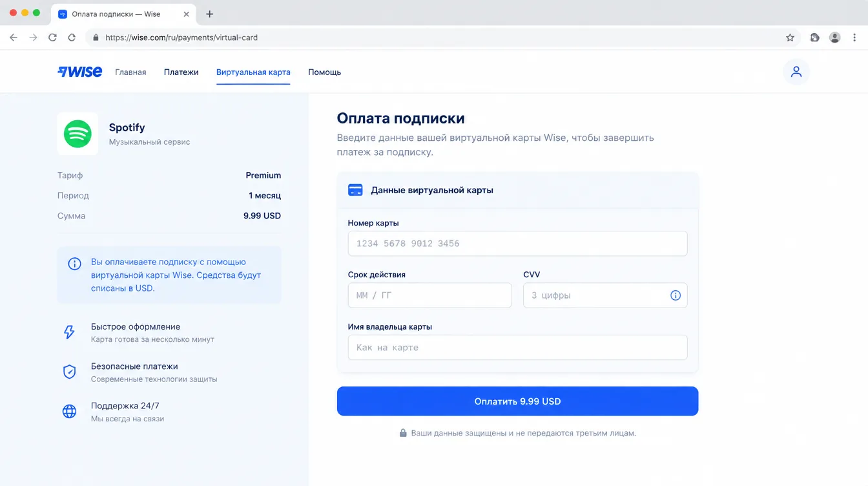Screen dimensions: 868x486
Task: Focus the CVV input field
Action: click(605, 295)
